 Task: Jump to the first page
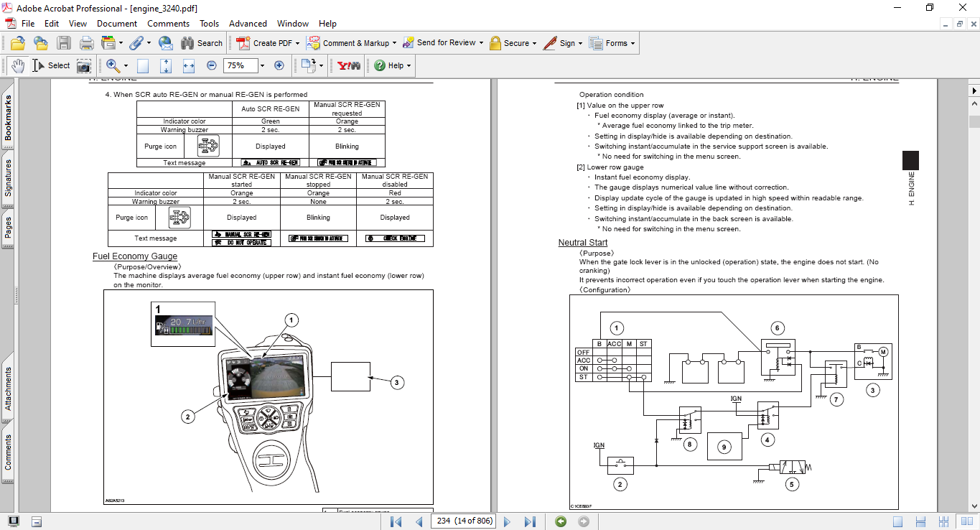click(x=396, y=521)
